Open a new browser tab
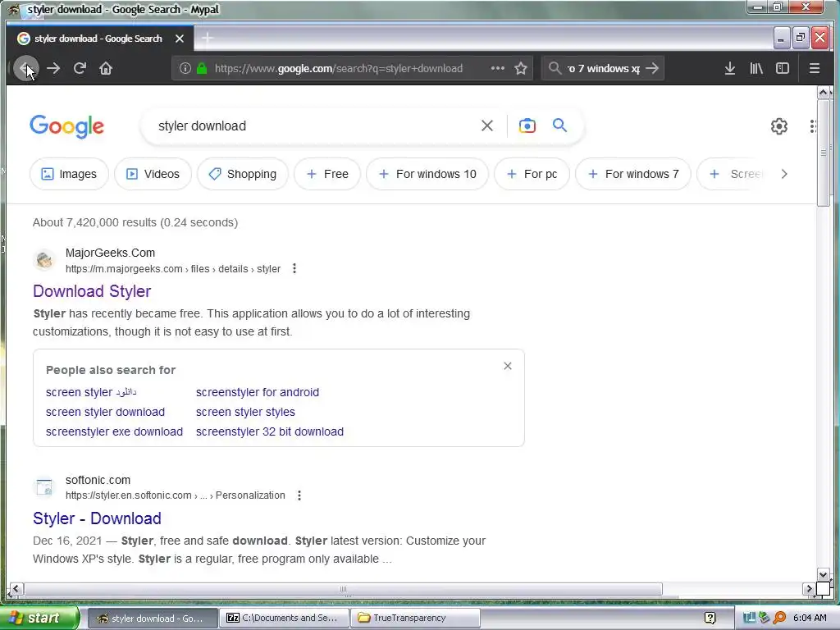840x630 pixels. [208, 38]
